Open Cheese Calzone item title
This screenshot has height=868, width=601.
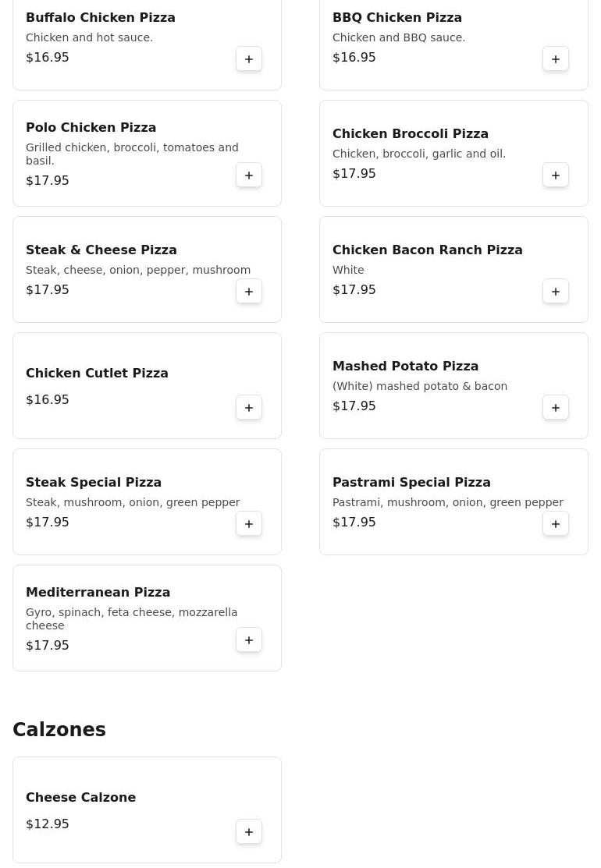[x=80, y=798]
